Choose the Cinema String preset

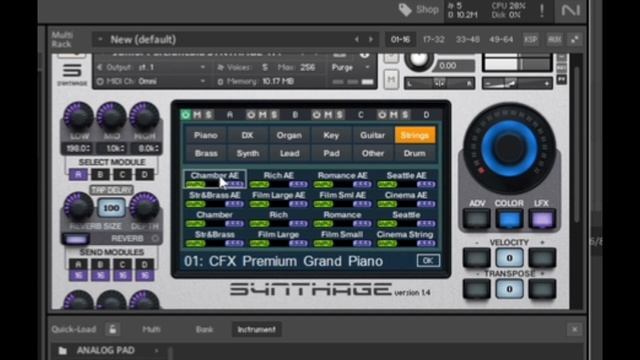pos(405,238)
